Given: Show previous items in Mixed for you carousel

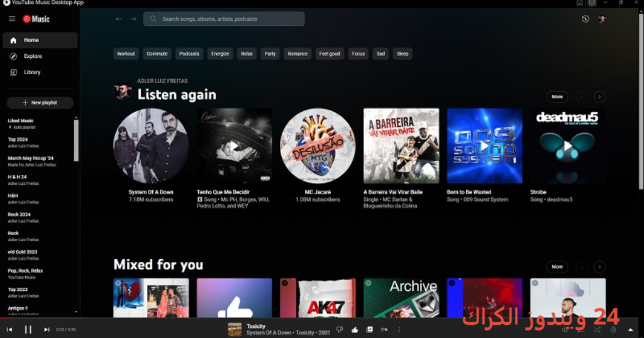Looking at the screenshot, I should tap(582, 266).
